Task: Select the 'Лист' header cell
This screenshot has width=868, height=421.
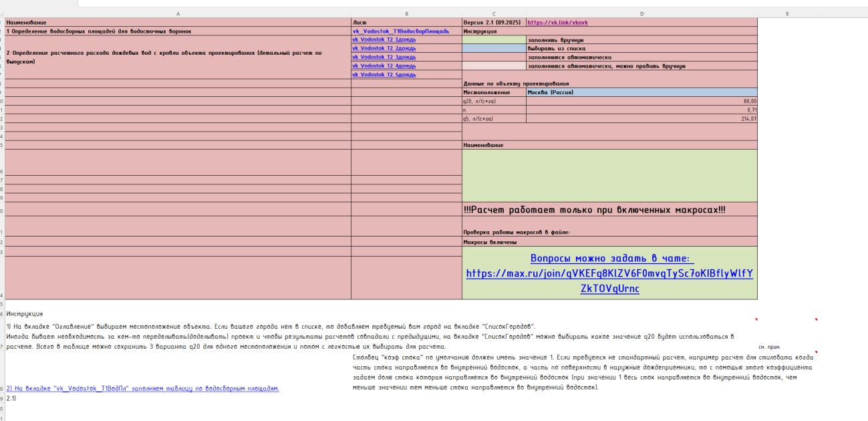Action: coord(406,23)
